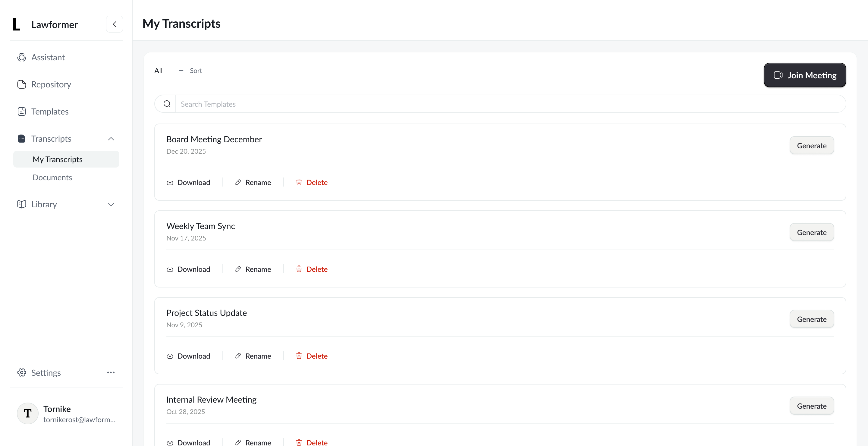The height and width of the screenshot is (446, 868).
Task: Generate from Internal Review Meeting transcript
Action: tap(811, 406)
